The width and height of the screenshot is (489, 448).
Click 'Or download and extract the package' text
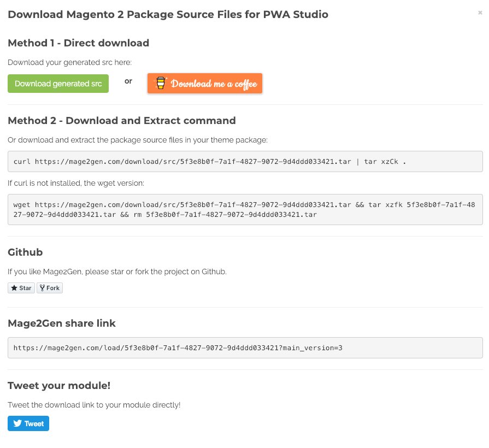[x=138, y=140]
